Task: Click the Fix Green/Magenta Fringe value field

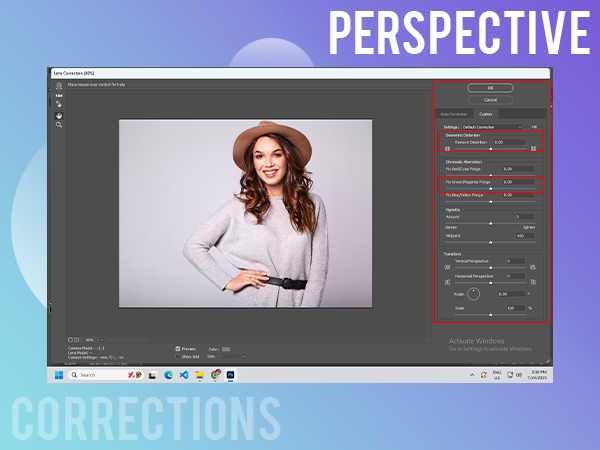Action: [x=518, y=182]
